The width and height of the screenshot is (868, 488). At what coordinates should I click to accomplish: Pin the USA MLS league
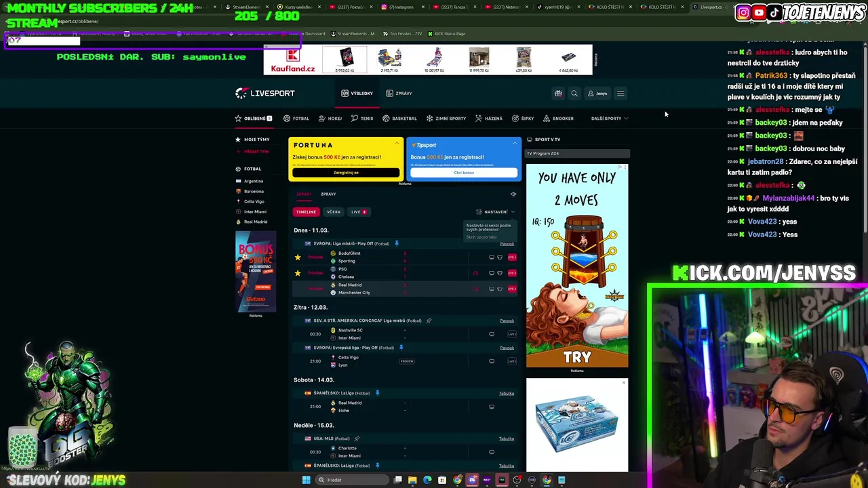point(357,439)
